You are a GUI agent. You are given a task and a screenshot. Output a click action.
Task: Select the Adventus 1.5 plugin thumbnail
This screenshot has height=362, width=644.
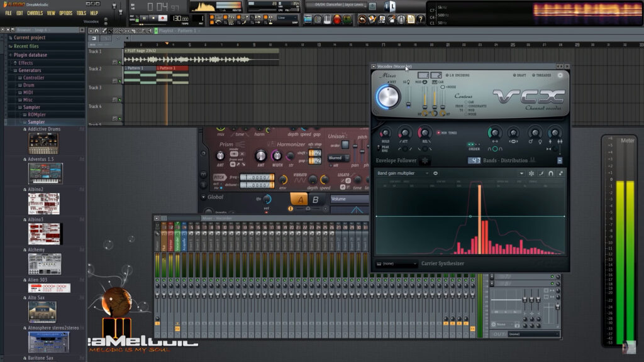[x=45, y=173]
